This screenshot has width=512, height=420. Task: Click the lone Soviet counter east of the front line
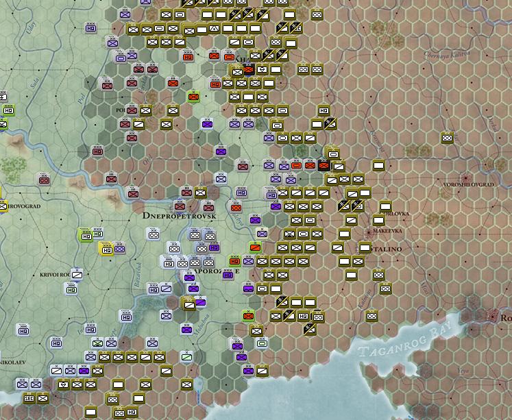click(378, 165)
